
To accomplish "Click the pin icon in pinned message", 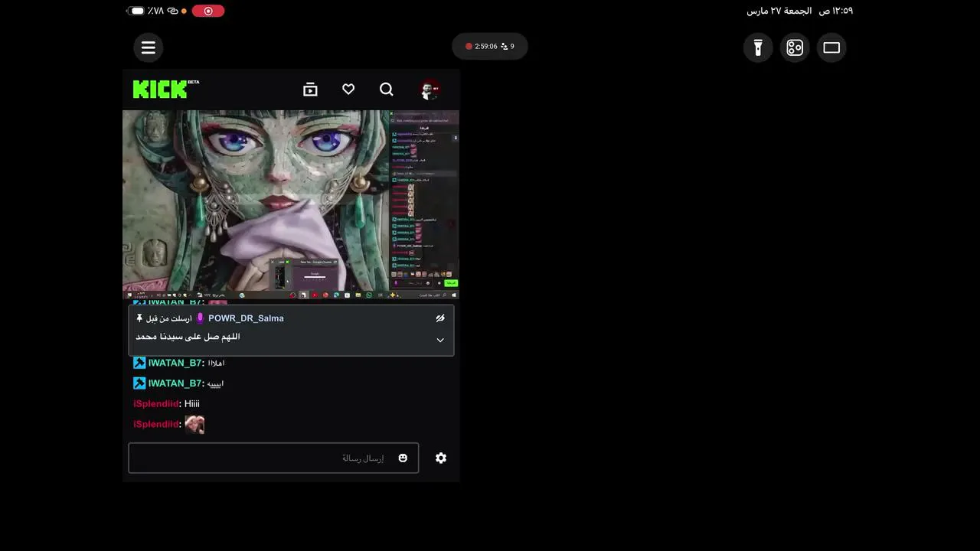I will [139, 318].
